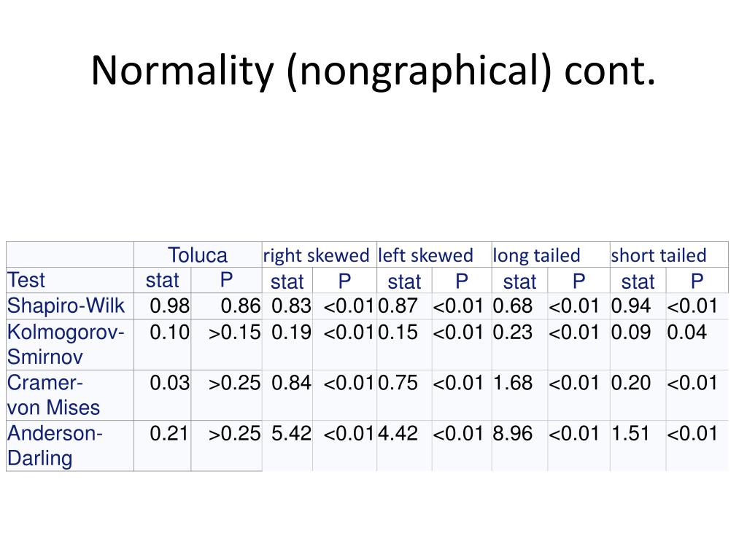The width and height of the screenshot is (747, 560).
Task: Select the Cramer-von Mises row label
Action: tap(53, 394)
